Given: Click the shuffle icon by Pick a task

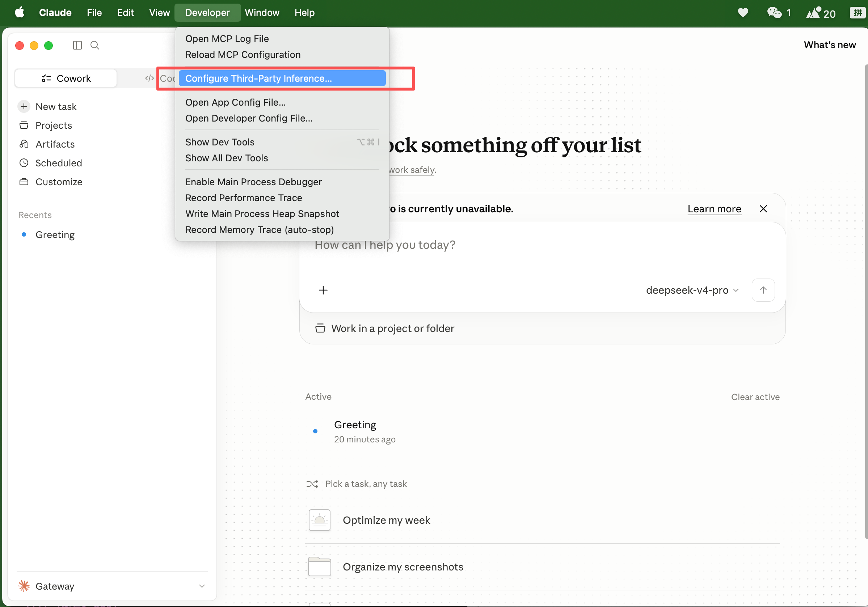Looking at the screenshot, I should (312, 484).
